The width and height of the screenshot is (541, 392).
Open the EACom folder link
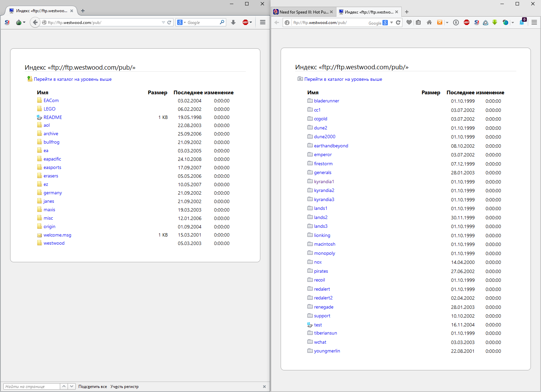51,100
